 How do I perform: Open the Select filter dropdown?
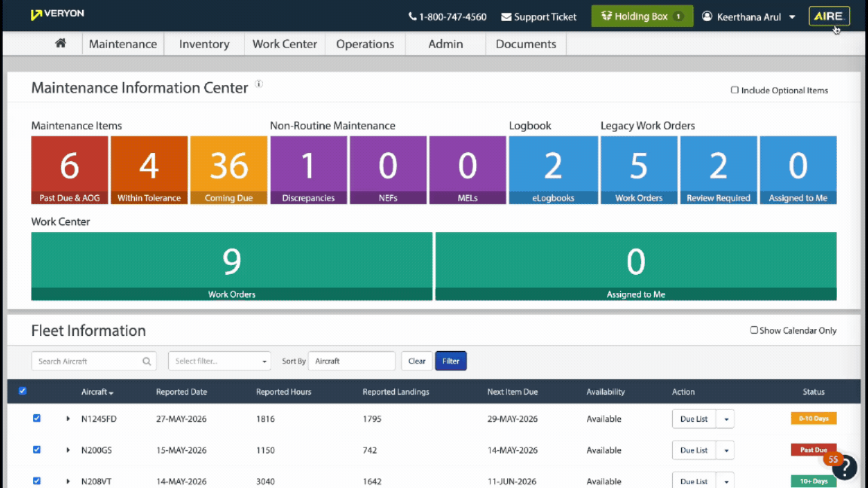[x=220, y=361]
